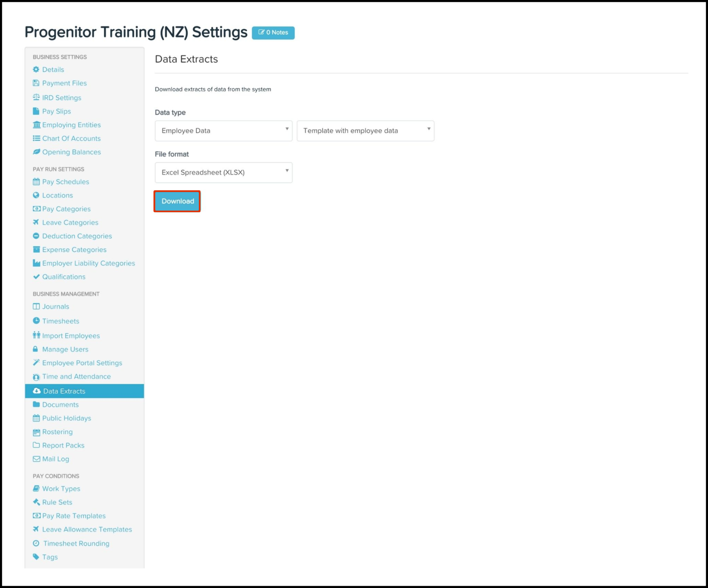Open Public Holidays menu item
Image resolution: width=708 pixels, height=588 pixels.
[x=67, y=418]
